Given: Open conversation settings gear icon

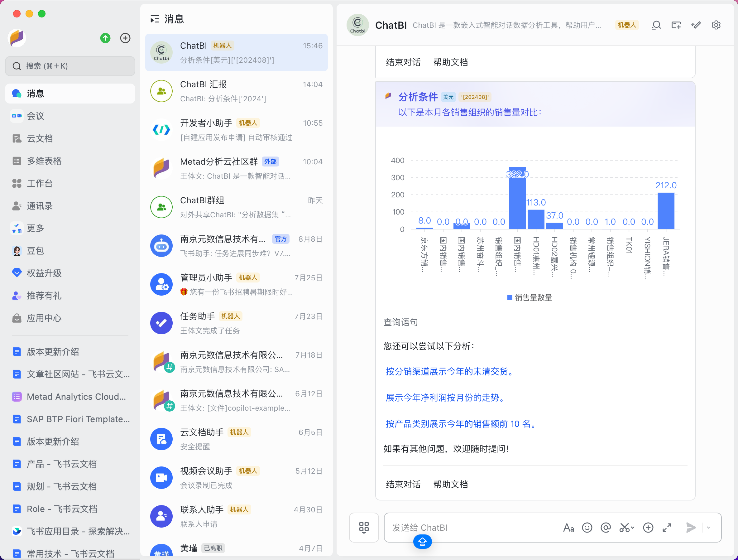Looking at the screenshot, I should tap(716, 25).
